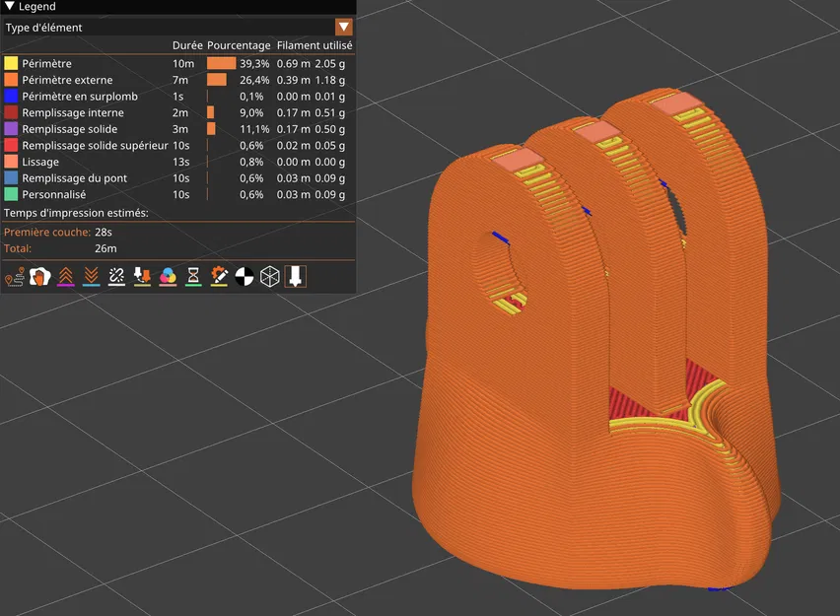
Task: Toggle Remplissage solide row label
Action: pos(70,129)
